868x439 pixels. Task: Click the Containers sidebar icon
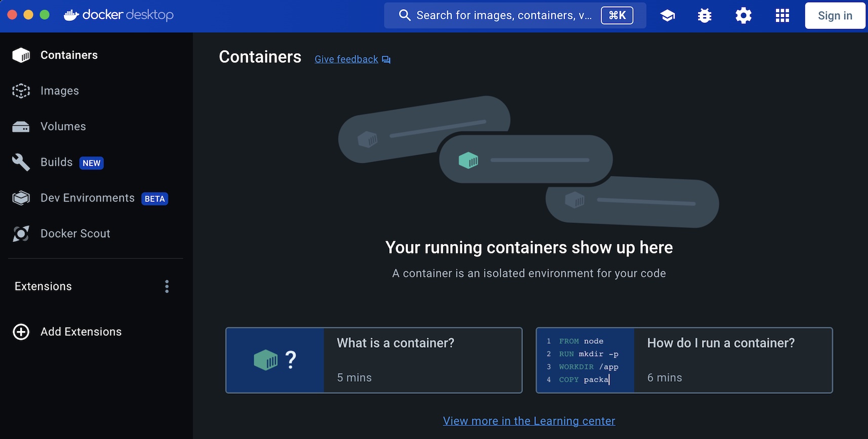click(x=21, y=55)
